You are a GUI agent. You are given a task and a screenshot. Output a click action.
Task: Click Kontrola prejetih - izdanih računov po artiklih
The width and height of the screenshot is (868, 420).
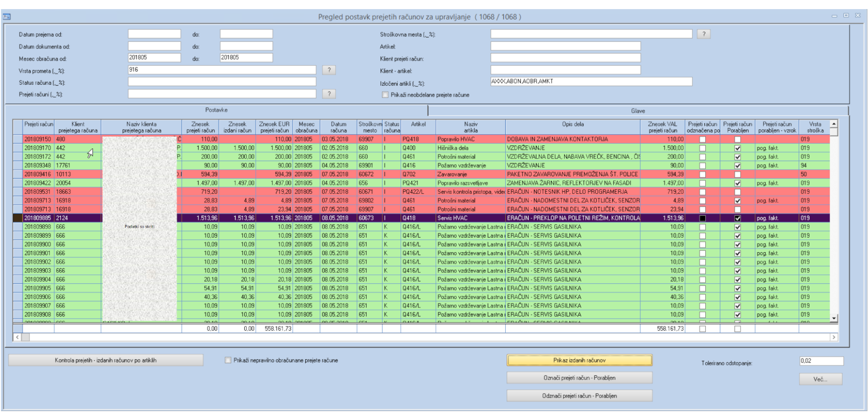coord(106,360)
